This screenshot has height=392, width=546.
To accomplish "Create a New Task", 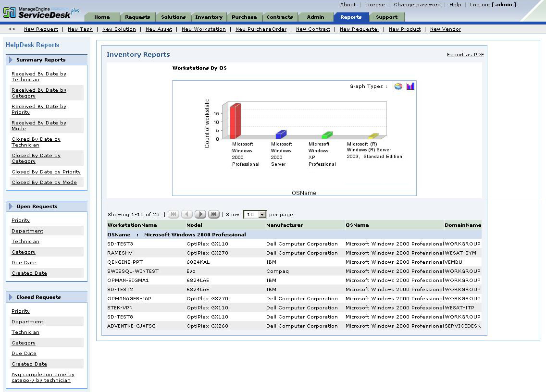I will 80,29.
